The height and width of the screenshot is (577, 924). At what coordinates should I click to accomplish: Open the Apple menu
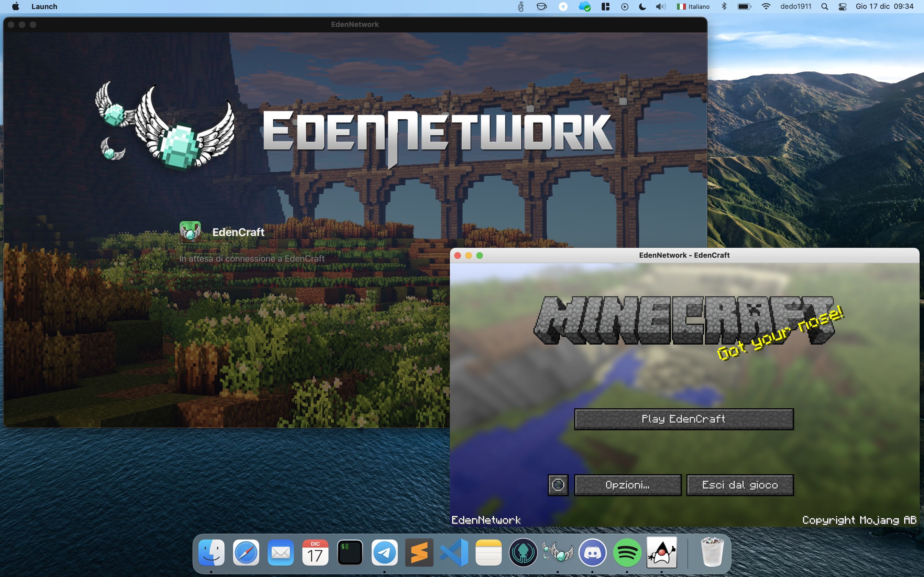pos(16,7)
